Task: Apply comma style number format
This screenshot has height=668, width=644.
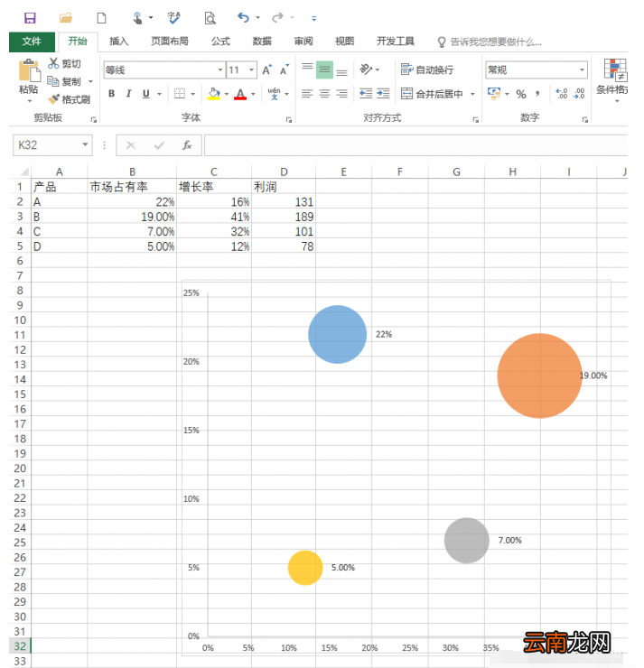Action: [538, 94]
